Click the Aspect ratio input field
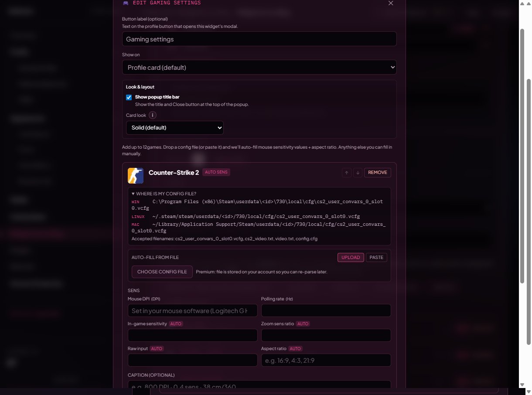The image size is (532, 395). tap(326, 360)
